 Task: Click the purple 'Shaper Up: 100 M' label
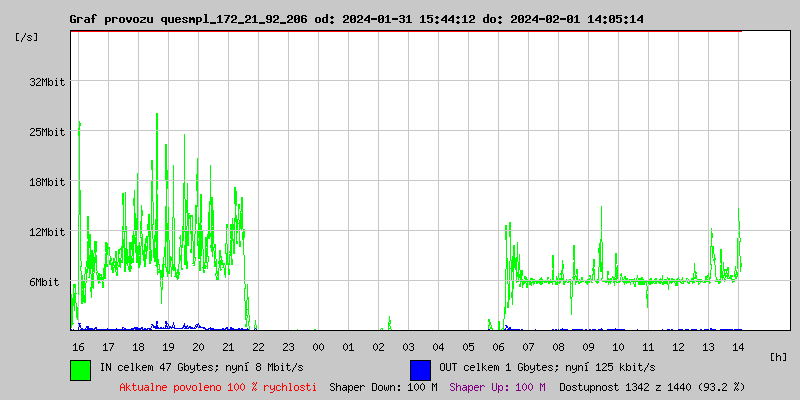[x=497, y=387]
